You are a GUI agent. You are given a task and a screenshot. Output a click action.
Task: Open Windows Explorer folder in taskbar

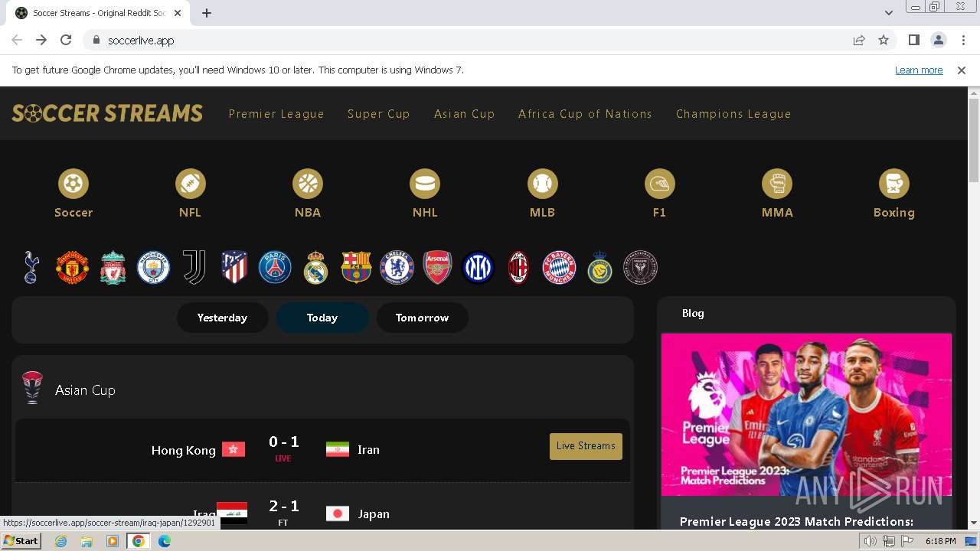(x=87, y=541)
